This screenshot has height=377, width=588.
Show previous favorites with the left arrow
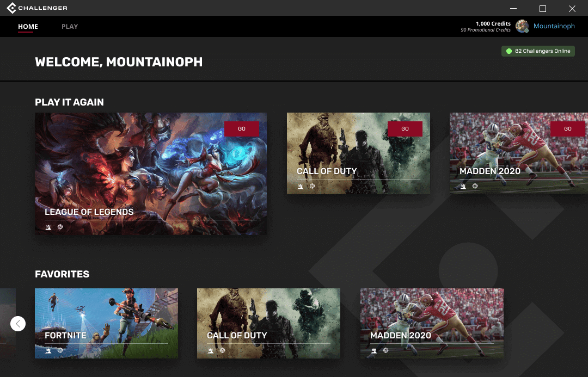pyautogui.click(x=18, y=324)
